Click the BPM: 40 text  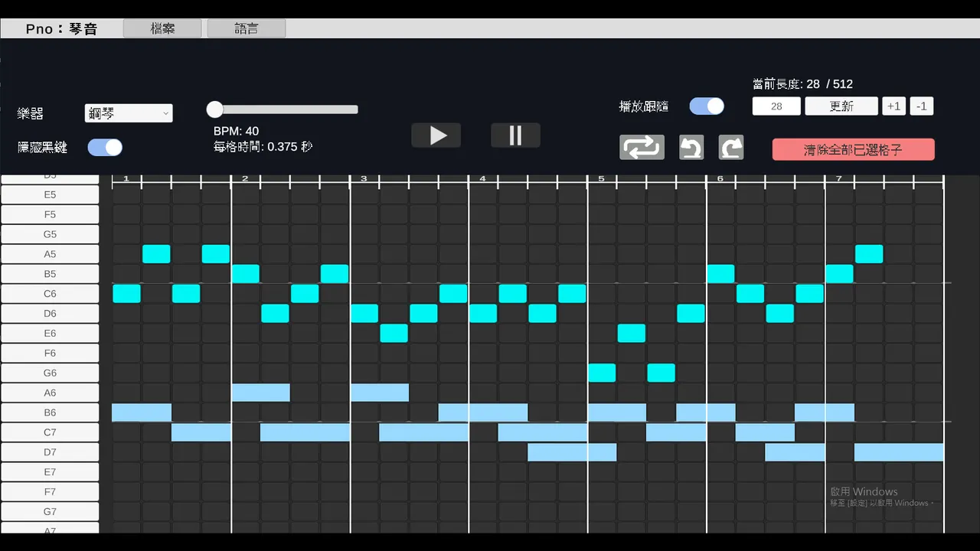click(x=236, y=132)
